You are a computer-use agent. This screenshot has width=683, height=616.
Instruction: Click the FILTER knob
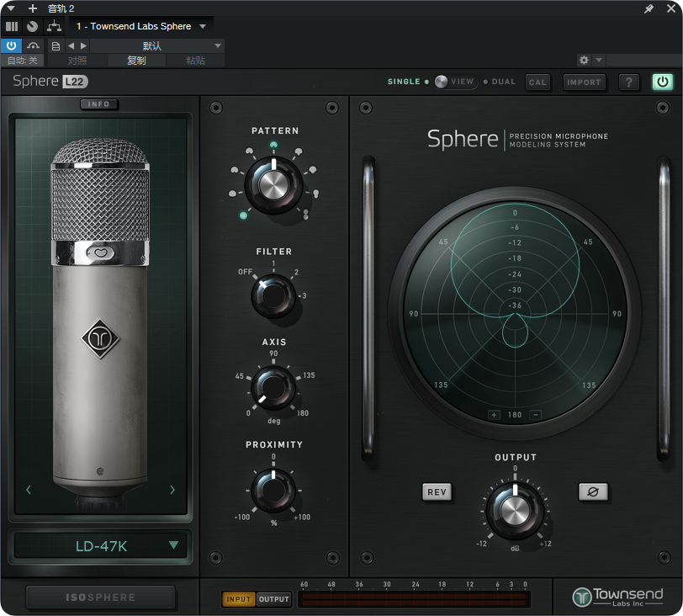[x=273, y=296]
